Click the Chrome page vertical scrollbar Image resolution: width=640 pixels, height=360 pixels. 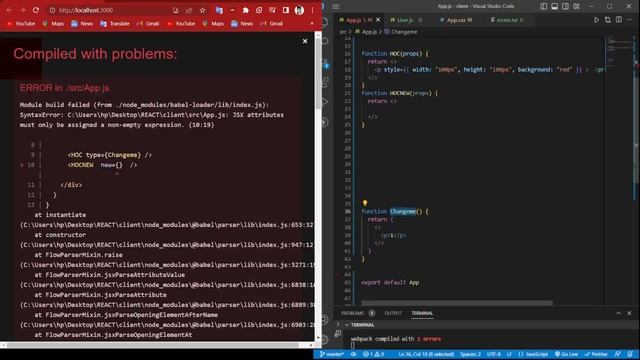[318, 73]
